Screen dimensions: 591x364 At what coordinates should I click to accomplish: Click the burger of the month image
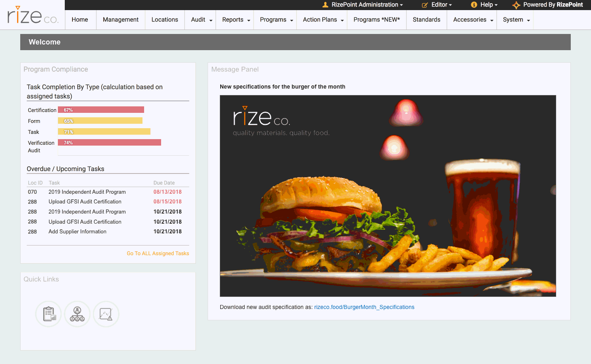387,196
